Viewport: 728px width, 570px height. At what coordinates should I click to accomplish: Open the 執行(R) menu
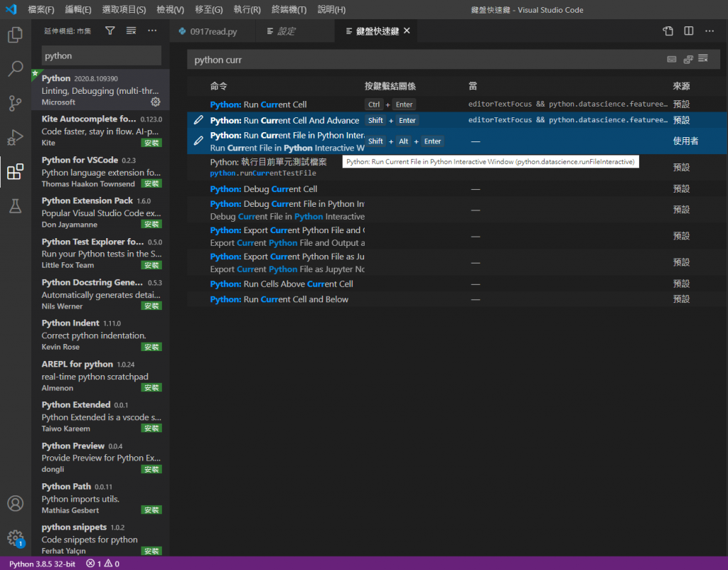point(247,10)
